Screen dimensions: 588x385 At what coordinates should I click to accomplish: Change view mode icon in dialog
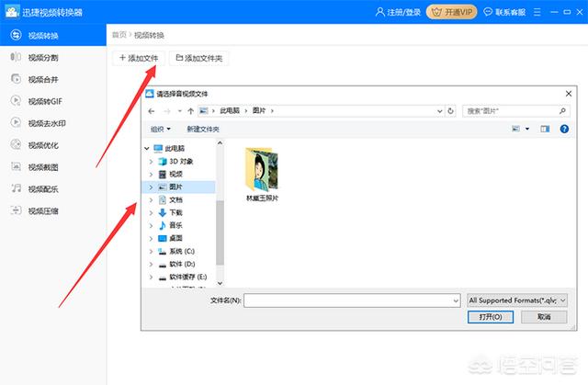(516, 129)
